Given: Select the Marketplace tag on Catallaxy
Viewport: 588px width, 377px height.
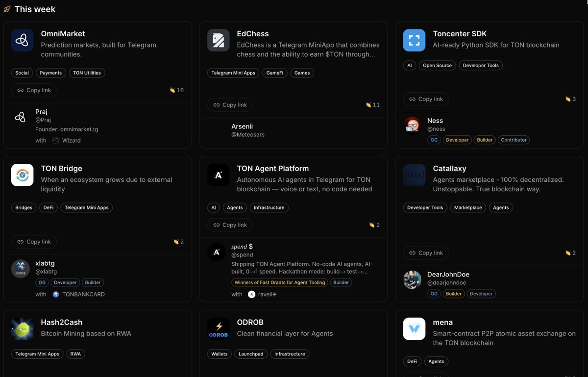Looking at the screenshot, I should pos(468,208).
